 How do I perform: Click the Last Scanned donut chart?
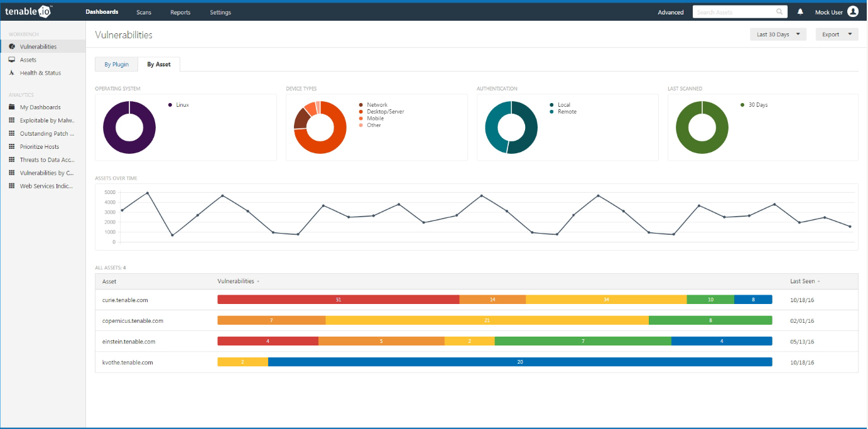tap(702, 128)
